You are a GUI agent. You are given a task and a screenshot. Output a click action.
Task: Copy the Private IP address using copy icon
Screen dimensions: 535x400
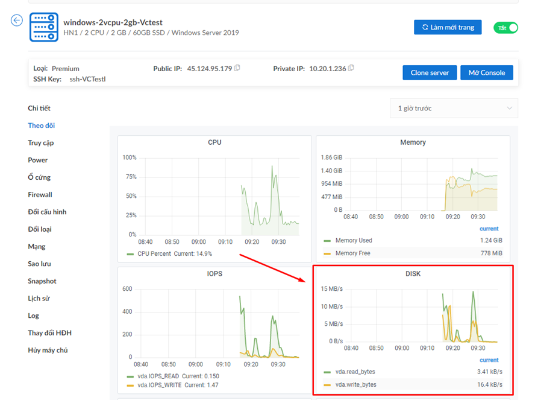(351, 68)
